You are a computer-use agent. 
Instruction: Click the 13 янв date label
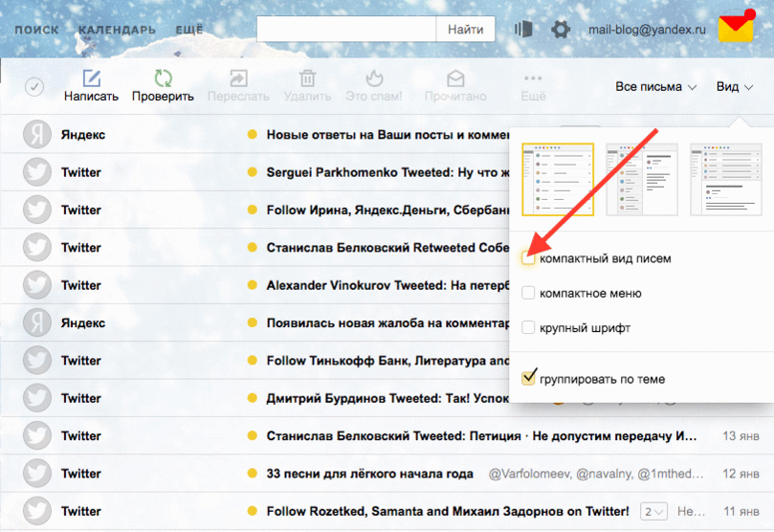click(741, 435)
